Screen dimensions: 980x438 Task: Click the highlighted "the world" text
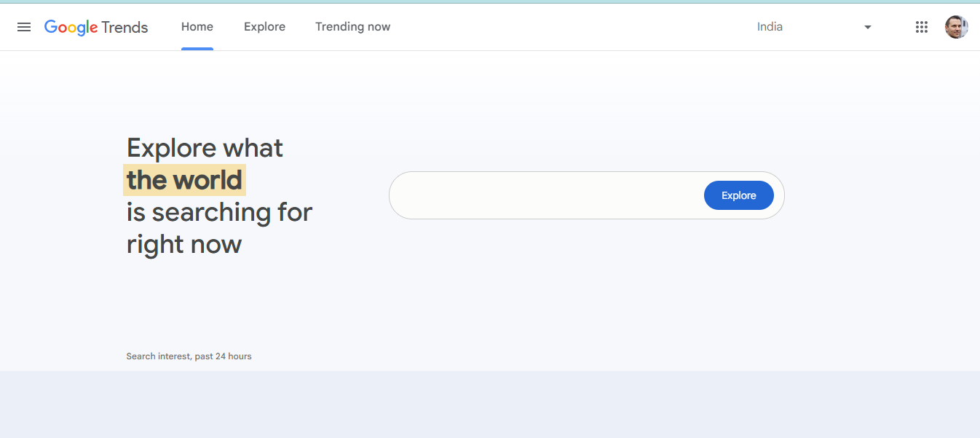184,180
